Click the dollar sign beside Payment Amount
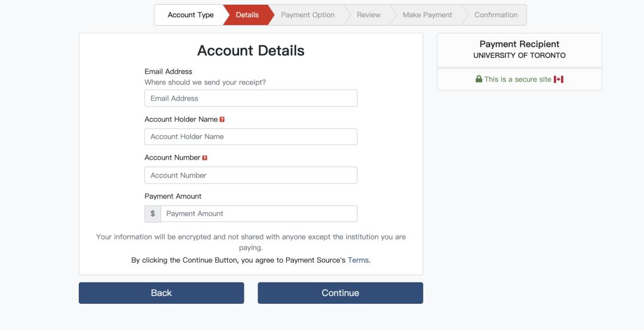The image size is (644, 330). (x=153, y=214)
